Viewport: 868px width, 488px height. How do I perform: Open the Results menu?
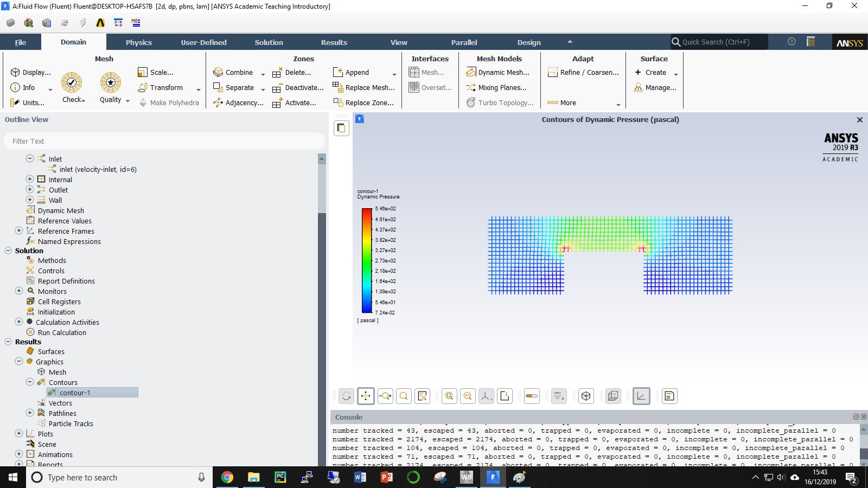[x=334, y=42]
